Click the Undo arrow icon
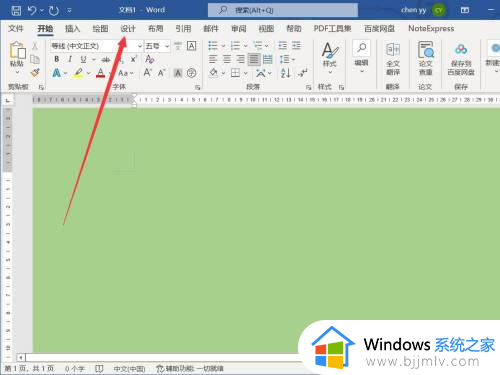 point(32,11)
